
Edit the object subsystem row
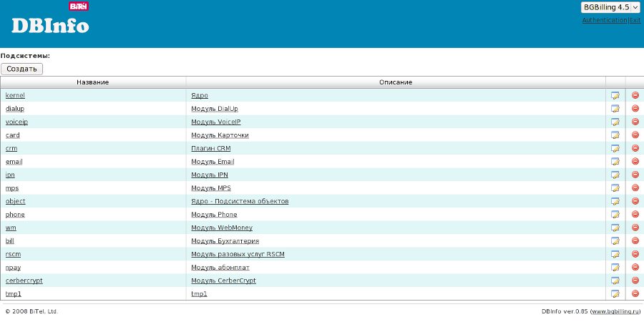coord(615,201)
